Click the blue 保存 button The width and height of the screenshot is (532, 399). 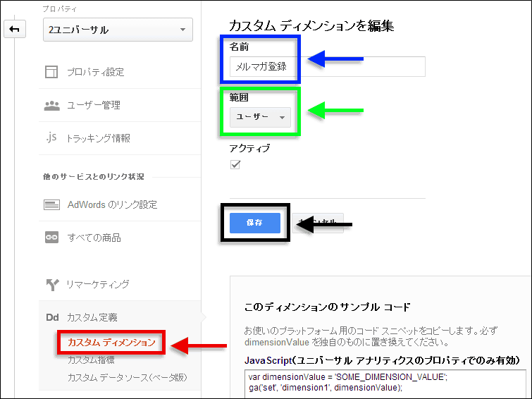tap(255, 223)
